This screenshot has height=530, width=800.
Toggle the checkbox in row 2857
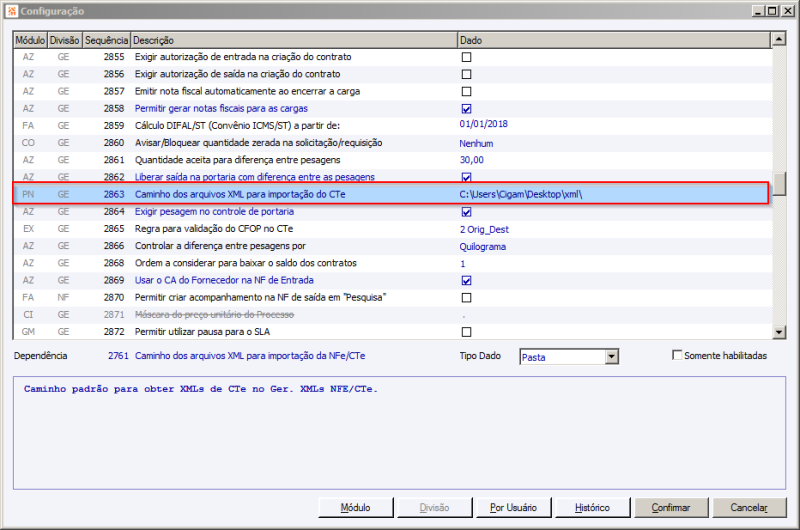tap(466, 92)
